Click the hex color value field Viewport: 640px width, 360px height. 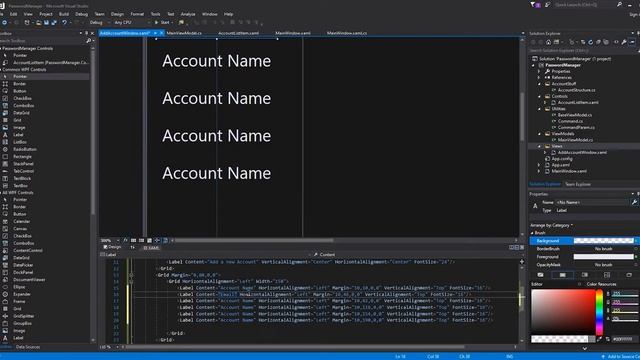pos(624,339)
